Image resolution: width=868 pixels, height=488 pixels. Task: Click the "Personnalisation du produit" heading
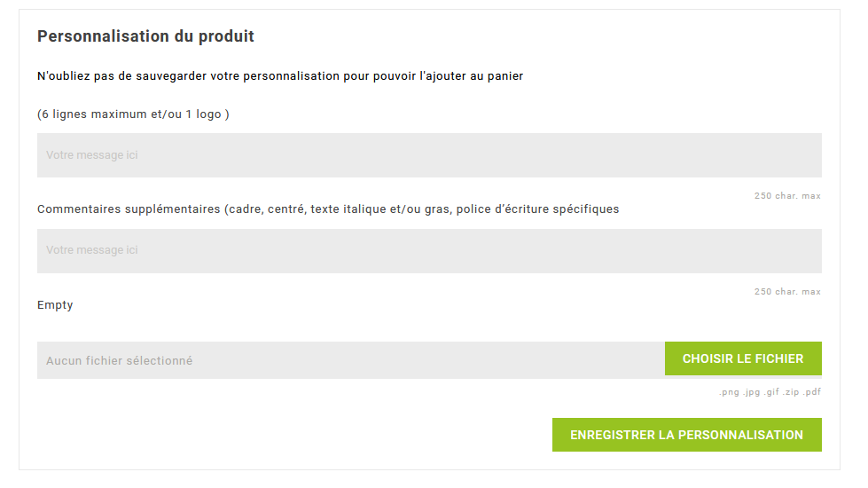[145, 36]
